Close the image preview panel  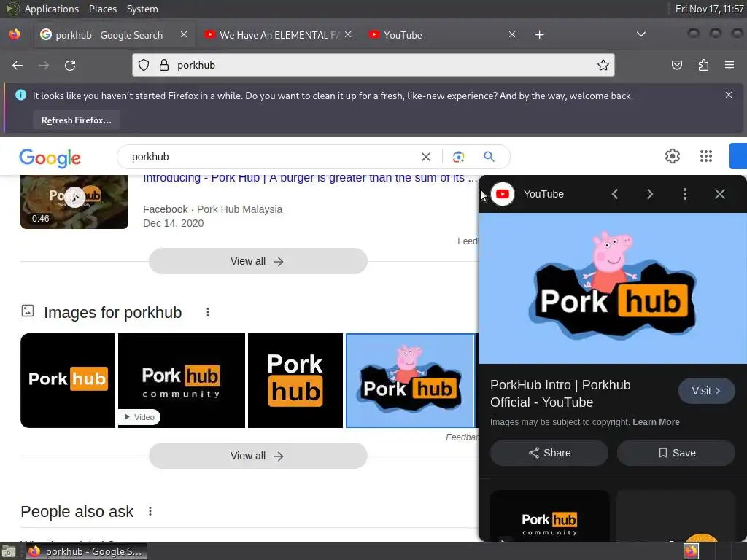point(720,194)
